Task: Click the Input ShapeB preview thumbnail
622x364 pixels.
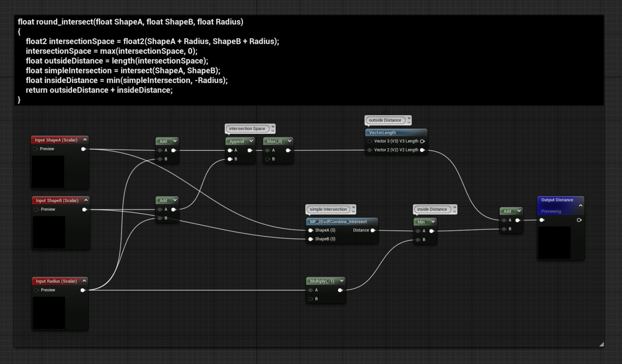Action: coord(49,232)
